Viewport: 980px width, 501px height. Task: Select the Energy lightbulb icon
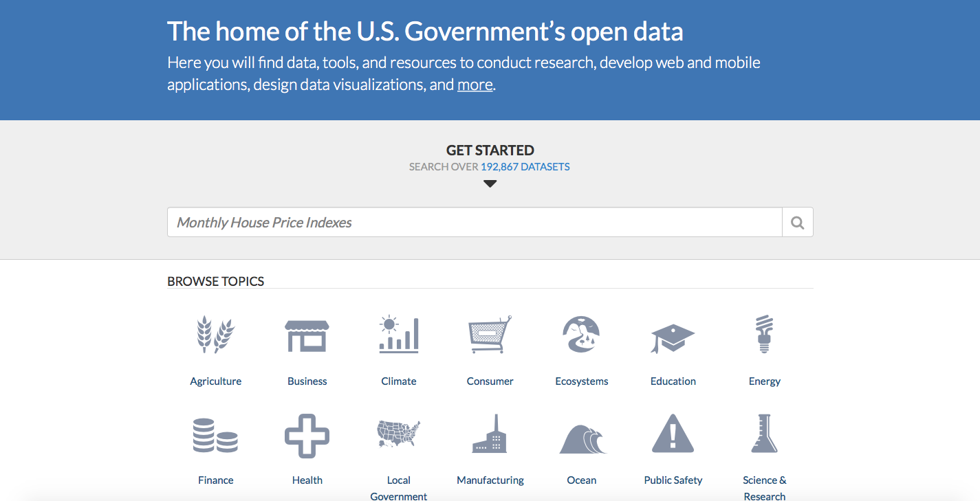(764, 335)
